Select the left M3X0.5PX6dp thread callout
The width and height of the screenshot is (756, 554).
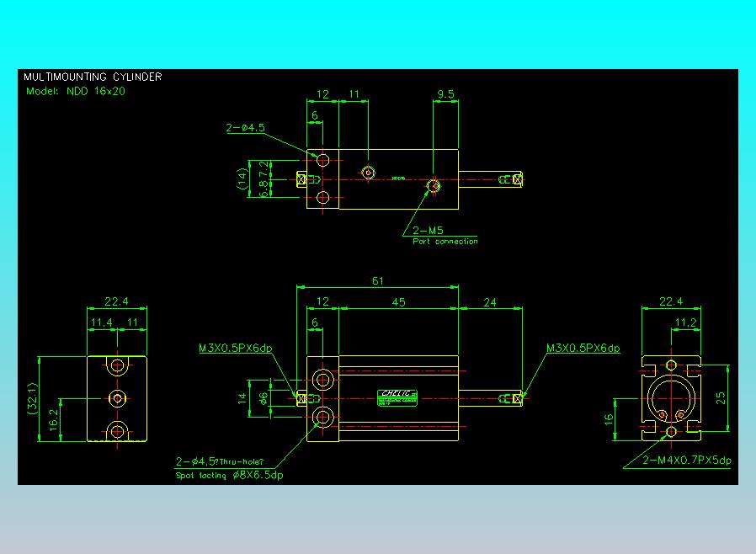click(x=235, y=348)
